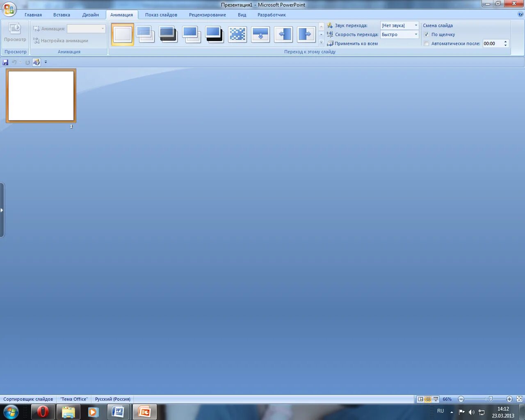Image resolution: width=525 pixels, height=420 pixels.
Task: Select slide 1 thumbnail in sorter
Action: (41, 96)
